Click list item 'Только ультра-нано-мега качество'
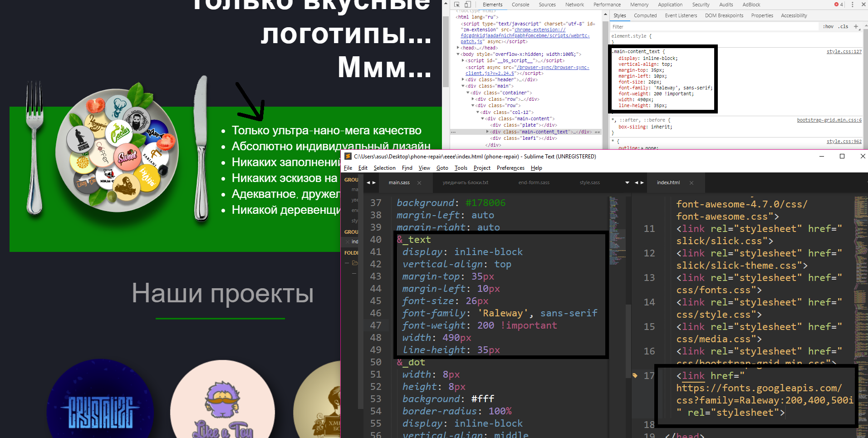 click(326, 131)
